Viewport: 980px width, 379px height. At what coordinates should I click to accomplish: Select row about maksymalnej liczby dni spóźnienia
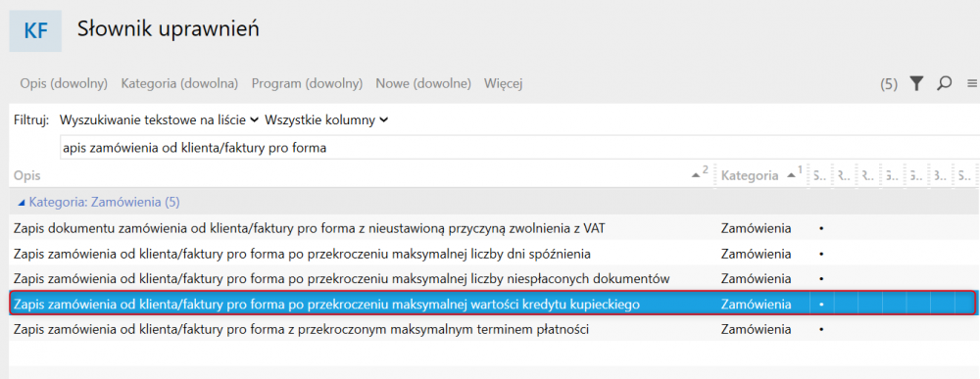[x=494, y=254]
